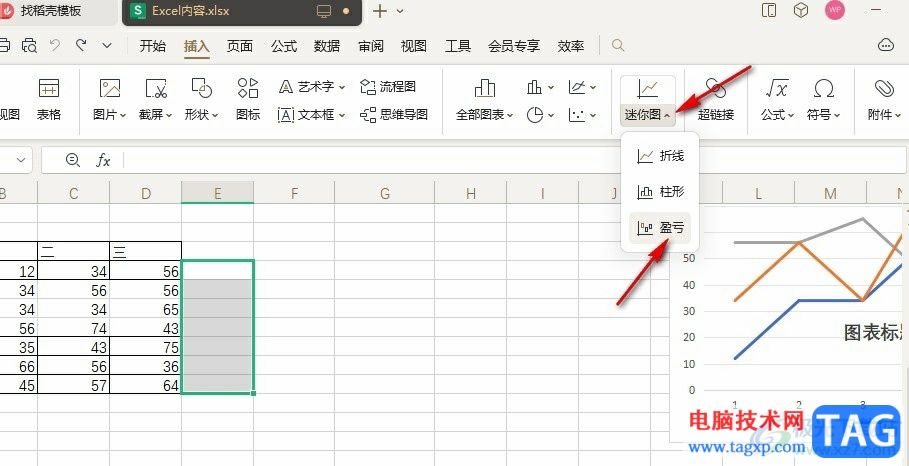
Task: Select the 柱形 column sparkline option
Action: point(660,192)
